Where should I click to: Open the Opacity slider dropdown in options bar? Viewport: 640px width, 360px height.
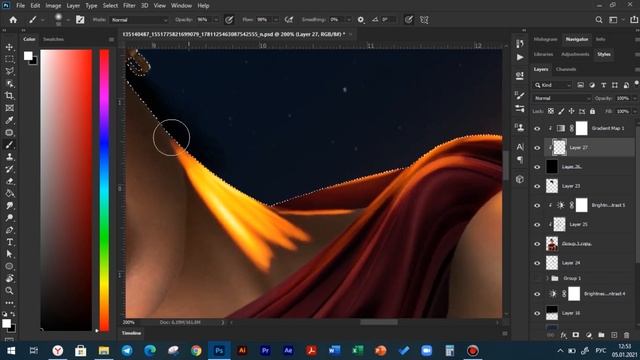tap(216, 20)
